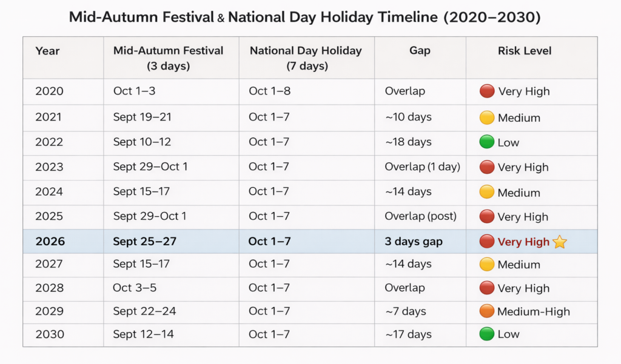Click the yellow circle icon in 2021 row
The height and width of the screenshot is (364, 621).
click(487, 117)
